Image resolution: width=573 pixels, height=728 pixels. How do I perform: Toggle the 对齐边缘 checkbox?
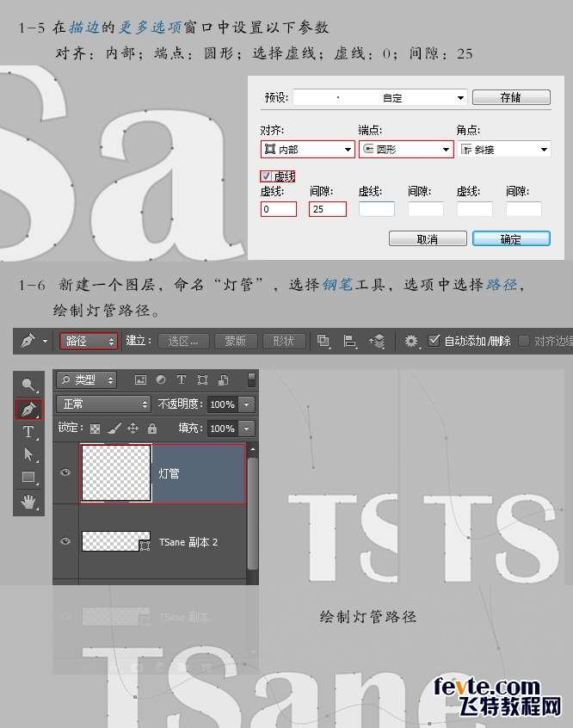click(524, 340)
